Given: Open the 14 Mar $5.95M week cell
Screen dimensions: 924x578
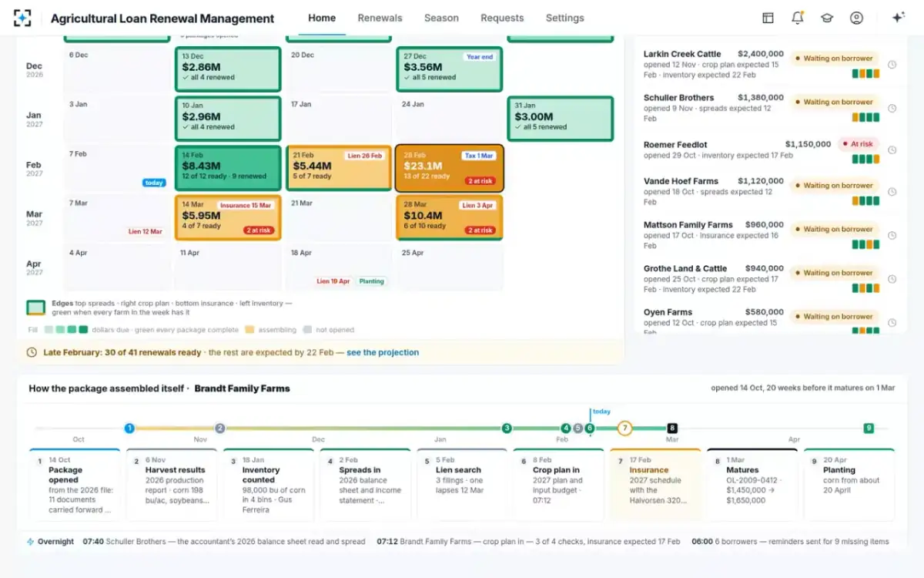Looking at the screenshot, I should (x=227, y=217).
